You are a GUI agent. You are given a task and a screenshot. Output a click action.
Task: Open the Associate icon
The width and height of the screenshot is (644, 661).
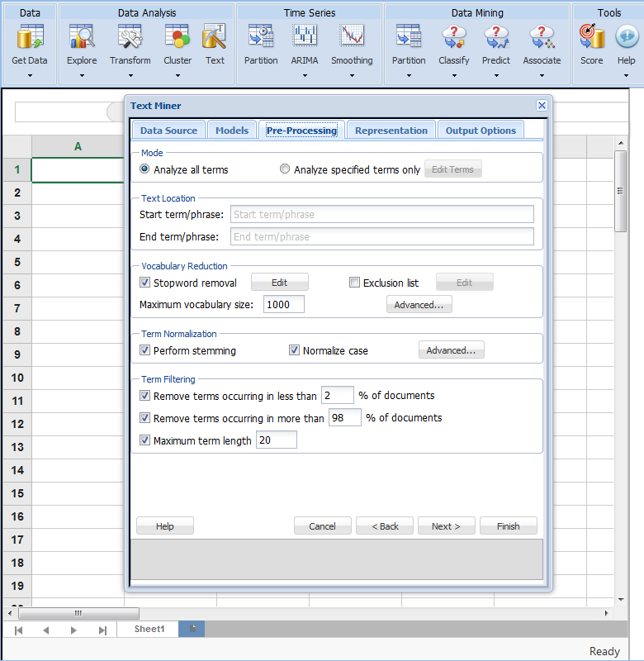[542, 36]
